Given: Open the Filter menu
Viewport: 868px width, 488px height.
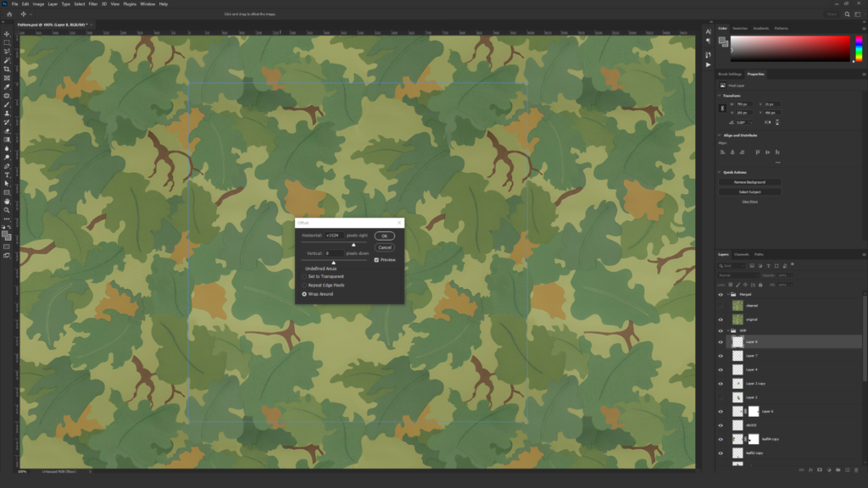Looking at the screenshot, I should tap(92, 4).
